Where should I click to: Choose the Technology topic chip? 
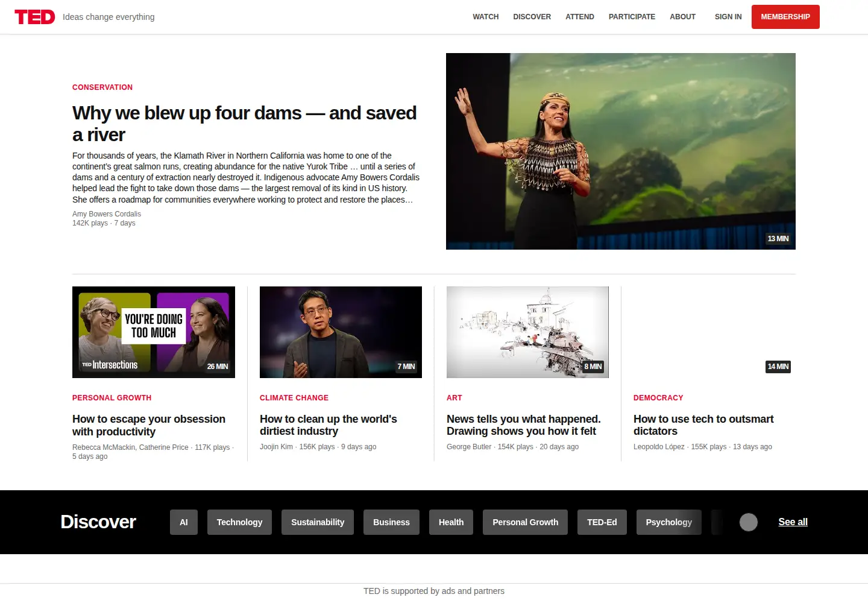click(239, 522)
